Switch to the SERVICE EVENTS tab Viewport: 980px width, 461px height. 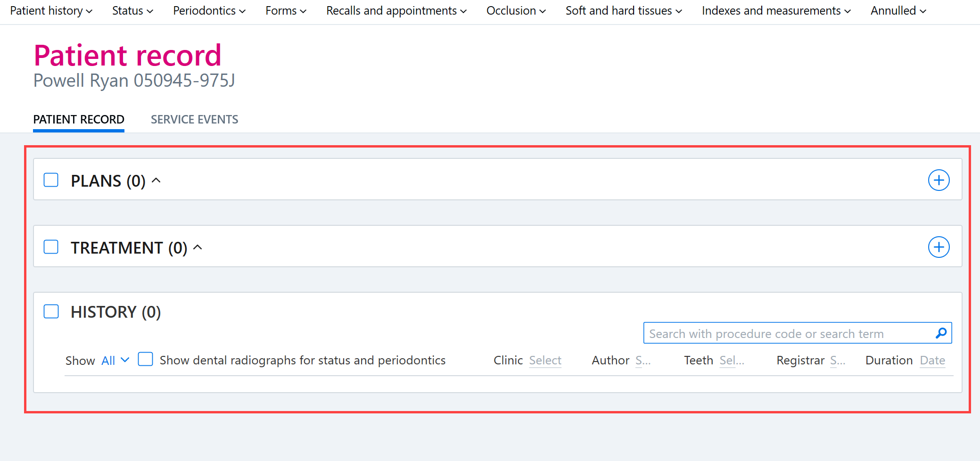click(194, 120)
